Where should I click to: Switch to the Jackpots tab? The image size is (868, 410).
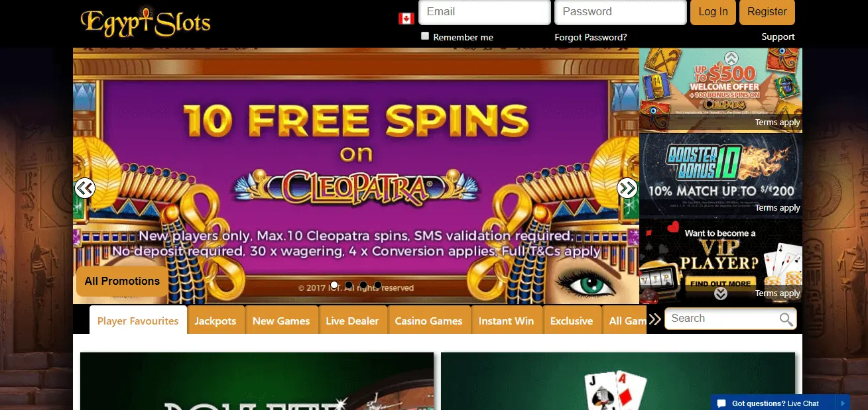[216, 321]
